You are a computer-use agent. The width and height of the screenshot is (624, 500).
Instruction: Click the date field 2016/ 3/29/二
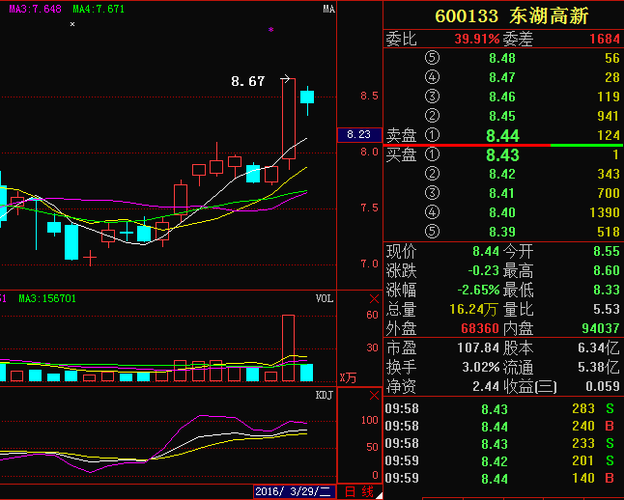point(294,492)
